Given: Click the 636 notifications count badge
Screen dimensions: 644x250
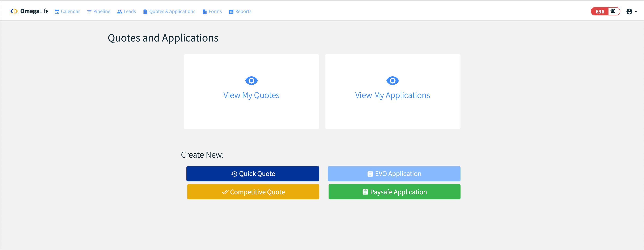Looking at the screenshot, I should coord(599,11).
